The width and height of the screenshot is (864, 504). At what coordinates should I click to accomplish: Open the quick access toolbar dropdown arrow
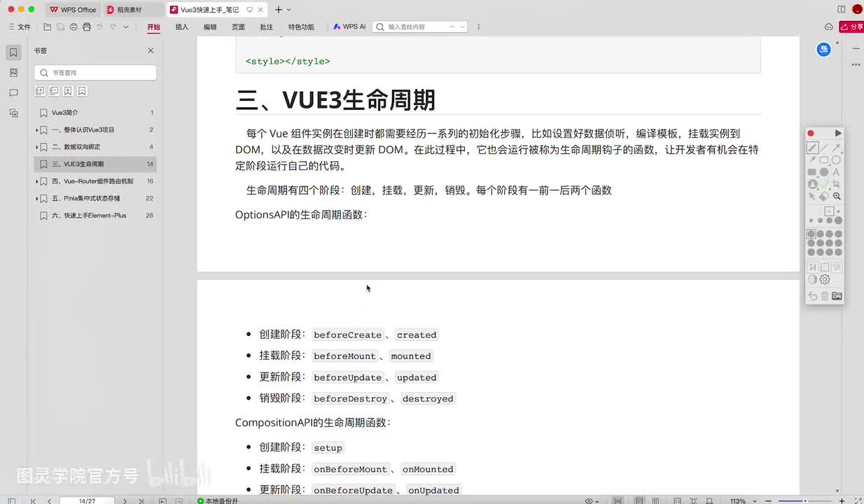[126, 27]
